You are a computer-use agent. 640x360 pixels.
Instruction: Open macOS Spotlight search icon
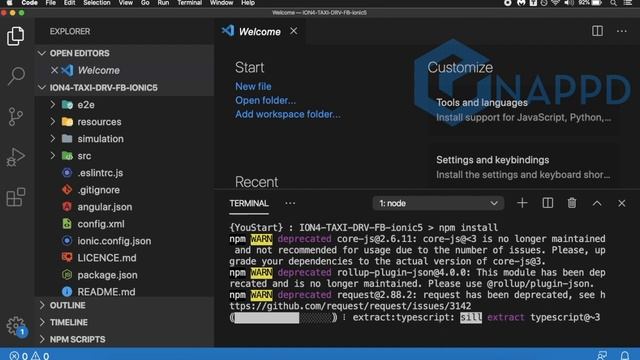613,3
